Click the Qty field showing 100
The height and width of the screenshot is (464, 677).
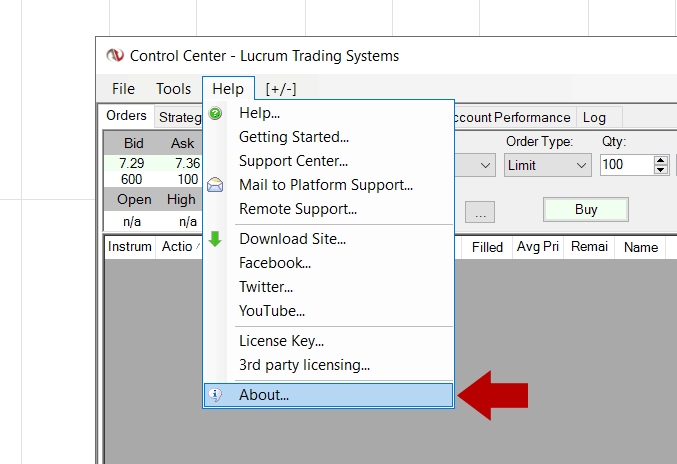pyautogui.click(x=627, y=165)
